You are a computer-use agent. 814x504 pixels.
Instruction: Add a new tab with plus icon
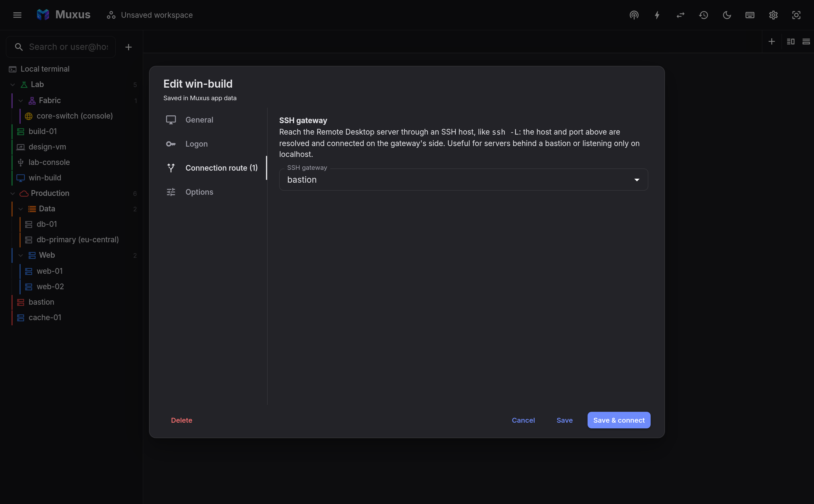point(772,42)
